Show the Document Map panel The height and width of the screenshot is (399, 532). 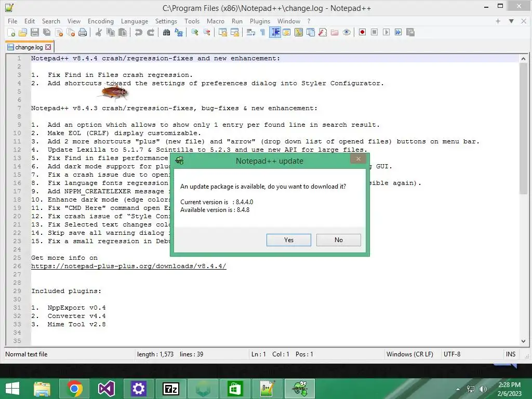point(299,32)
